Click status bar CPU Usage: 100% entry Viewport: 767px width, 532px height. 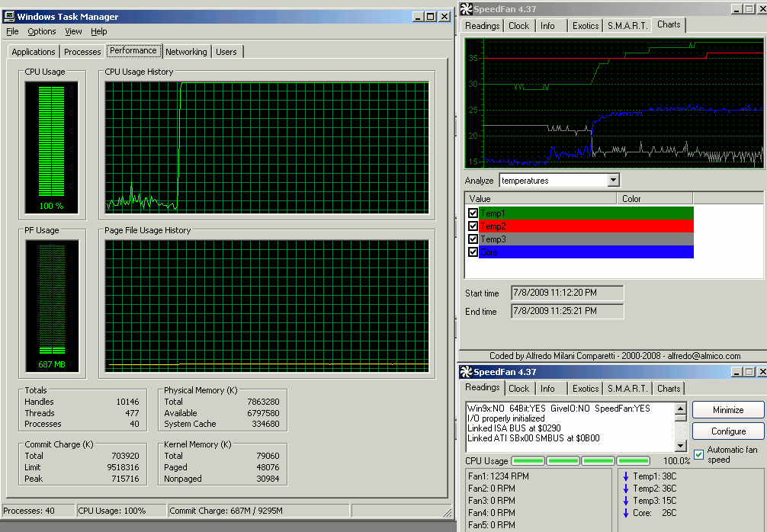[121, 511]
